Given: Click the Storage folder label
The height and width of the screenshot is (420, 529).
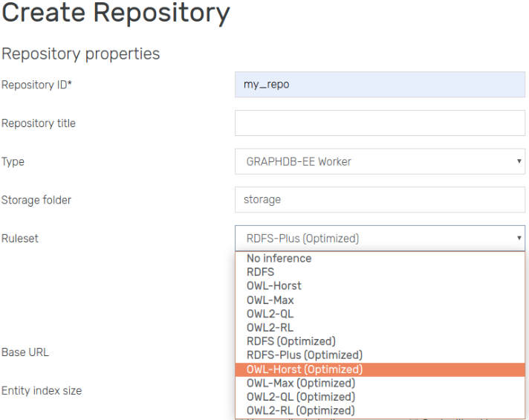Looking at the screenshot, I should [36, 200].
